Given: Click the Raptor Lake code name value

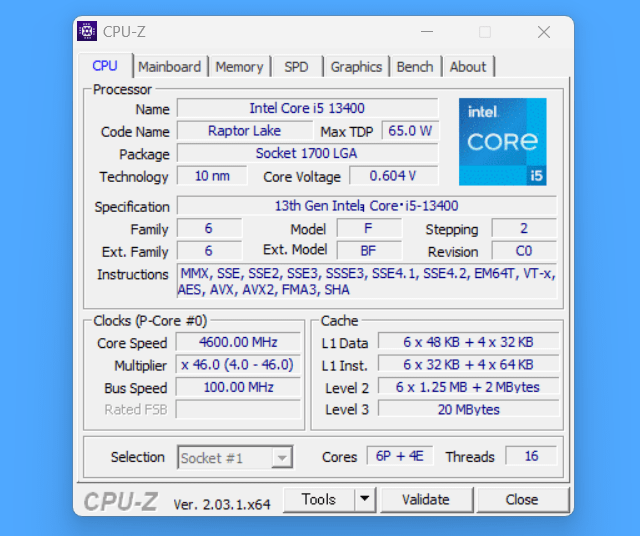Looking at the screenshot, I should point(245,131).
